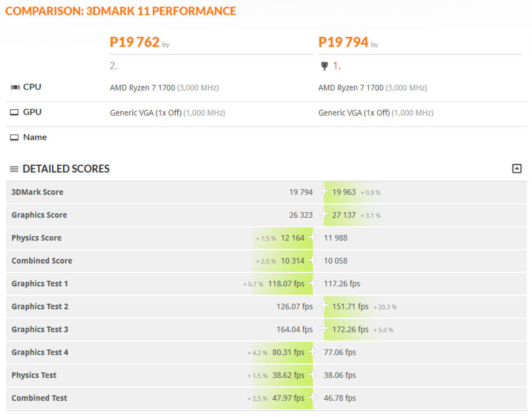Image resolution: width=532 pixels, height=417 pixels.
Task: Select the right Generic VGA (1x Off) entry
Action: click(x=354, y=113)
